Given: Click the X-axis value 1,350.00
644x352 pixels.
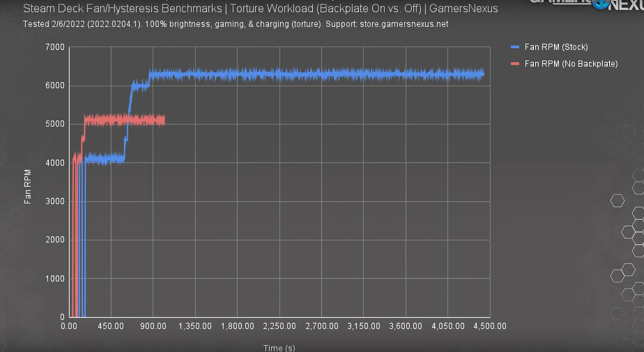Looking at the screenshot, I should [195, 326].
